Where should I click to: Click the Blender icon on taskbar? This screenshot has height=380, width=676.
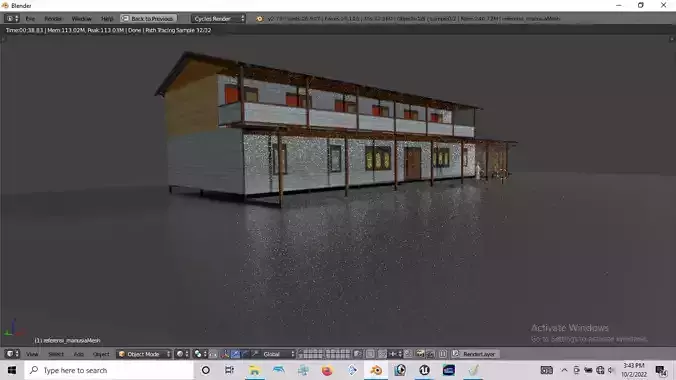pyautogui.click(x=376, y=370)
